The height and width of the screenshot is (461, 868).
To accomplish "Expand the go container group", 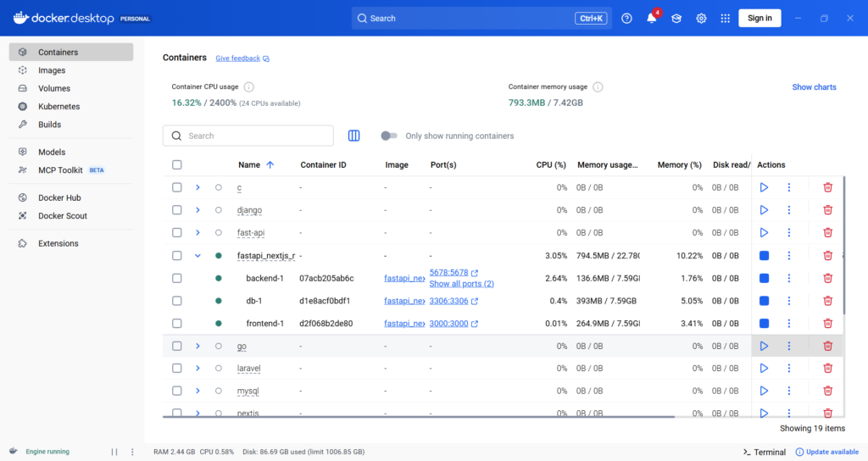I will click(x=198, y=346).
